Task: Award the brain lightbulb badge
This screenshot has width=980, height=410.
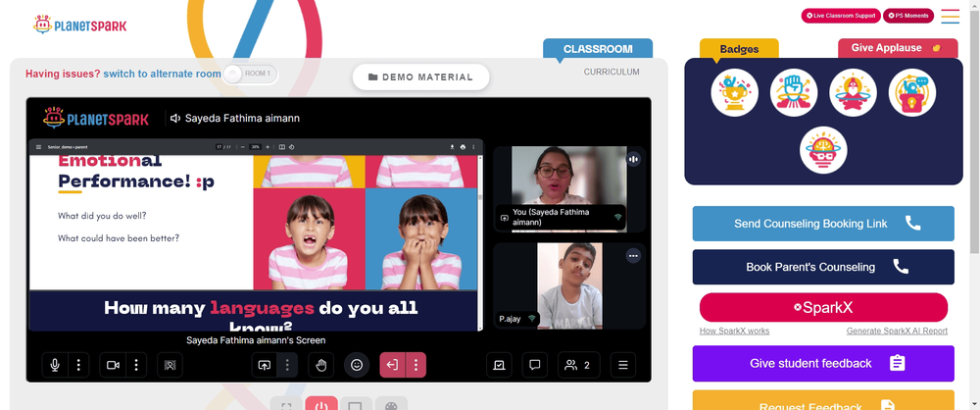Action: click(x=823, y=150)
